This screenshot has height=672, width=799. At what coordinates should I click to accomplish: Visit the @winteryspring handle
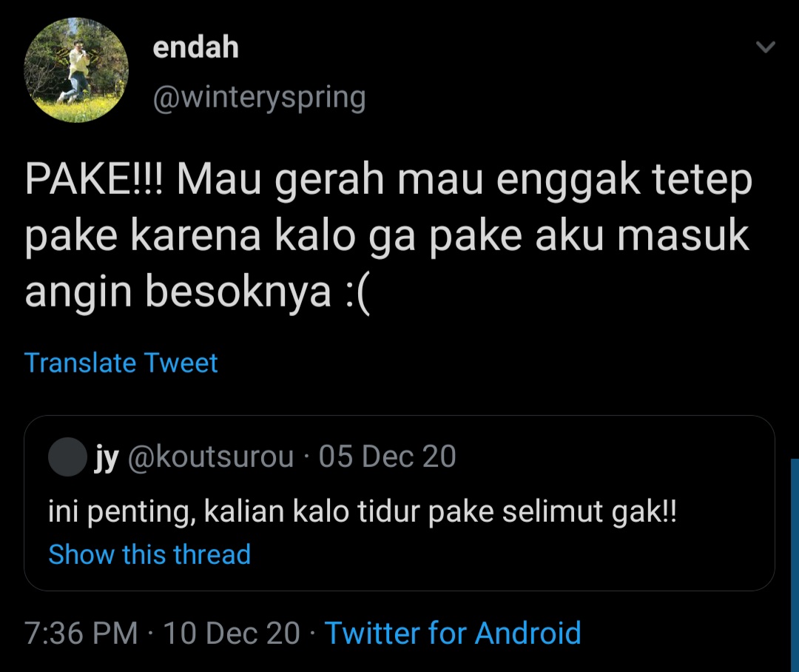260,97
